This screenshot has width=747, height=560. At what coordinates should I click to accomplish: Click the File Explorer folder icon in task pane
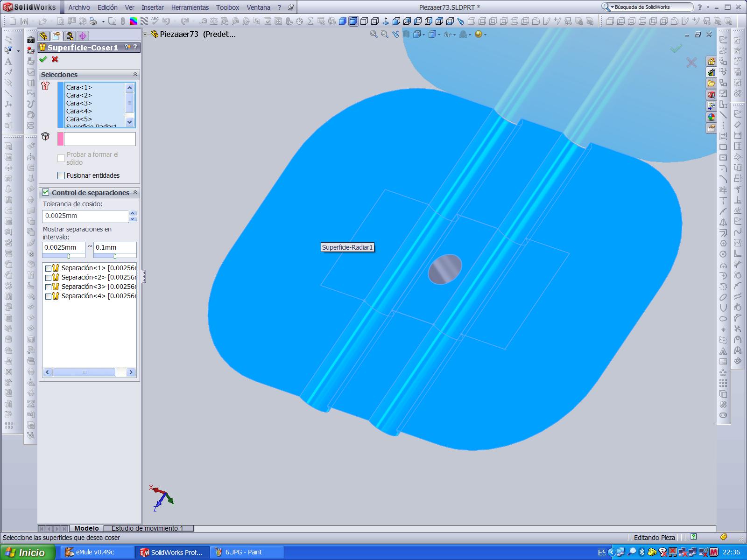click(711, 84)
